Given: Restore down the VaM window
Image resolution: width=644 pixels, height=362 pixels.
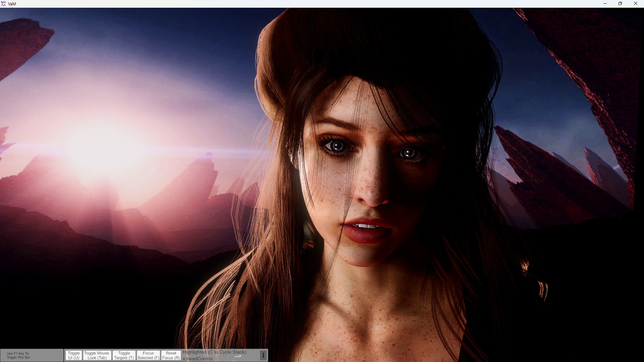Looking at the screenshot, I should point(620,4).
